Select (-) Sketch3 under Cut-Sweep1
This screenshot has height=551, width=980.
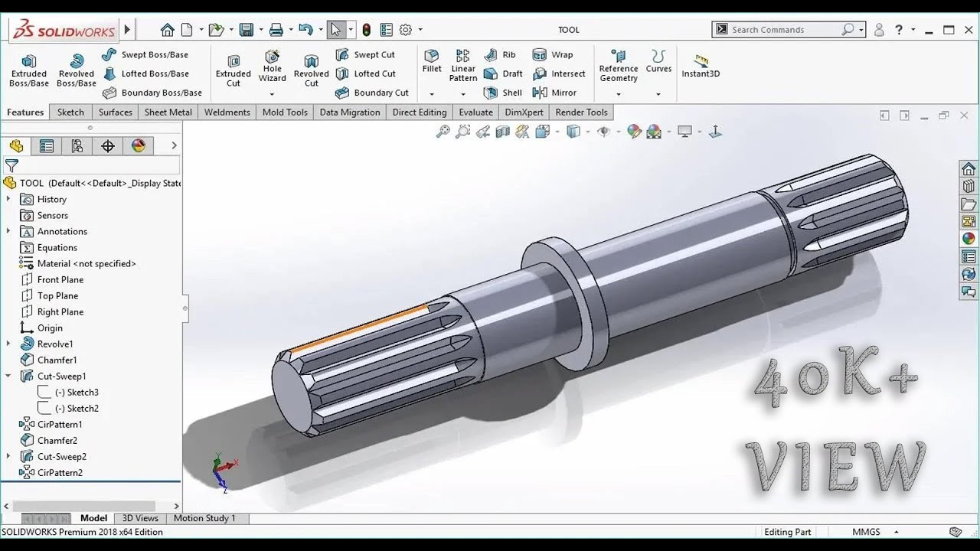coord(68,392)
